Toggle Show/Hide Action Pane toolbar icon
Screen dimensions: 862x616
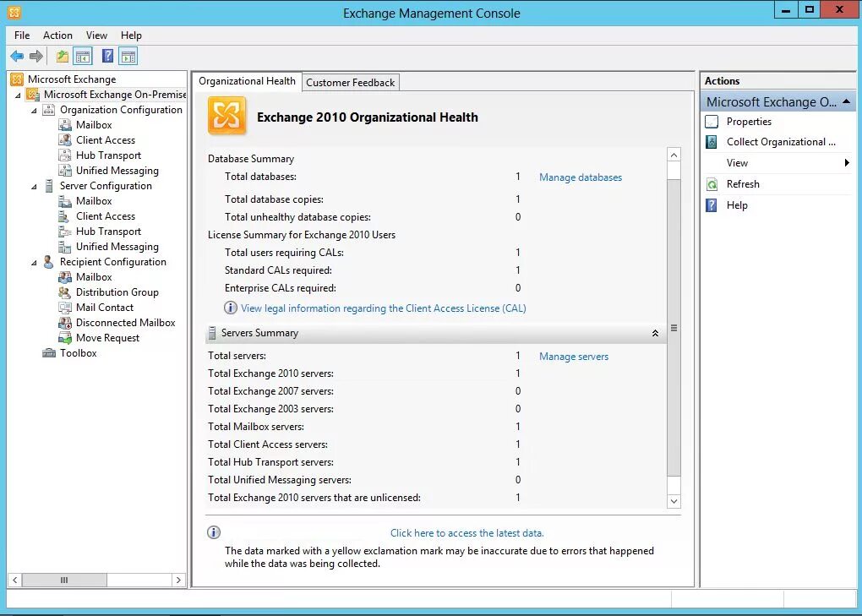[128, 56]
